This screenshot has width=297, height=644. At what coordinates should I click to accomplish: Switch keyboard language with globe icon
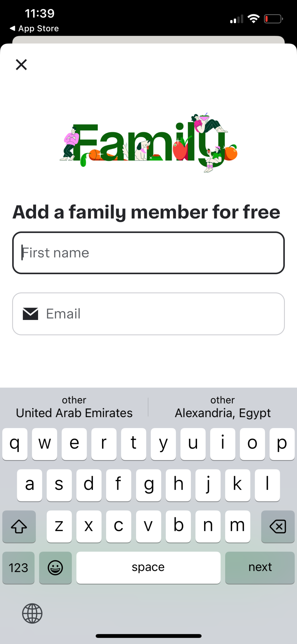tap(32, 613)
